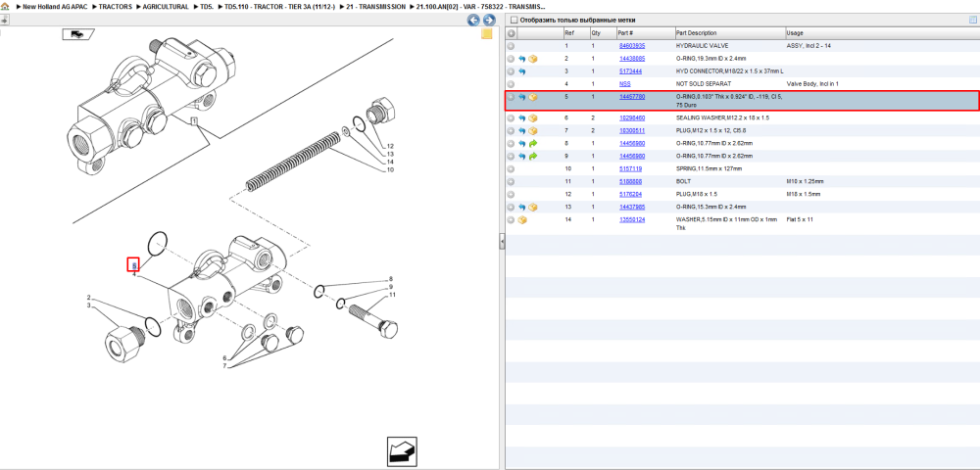Select 'SPRING,11.5mm x 127mm' description text
Screen dimensions: 980x470
click(710, 168)
